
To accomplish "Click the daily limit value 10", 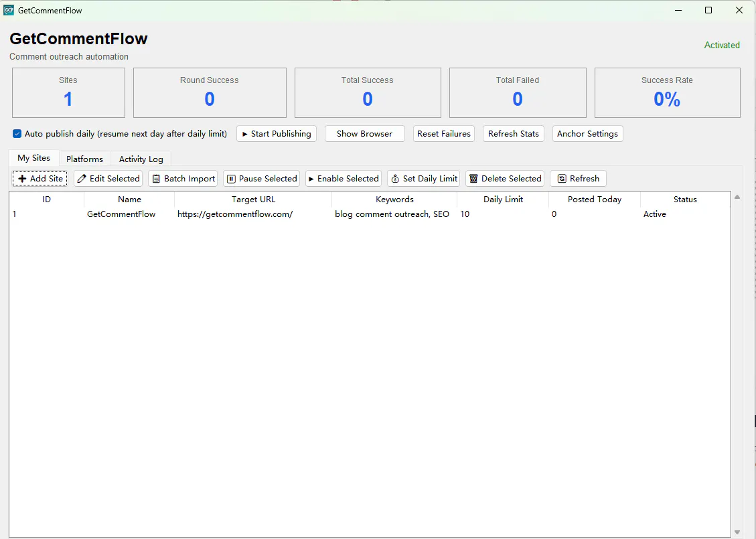I will point(465,214).
